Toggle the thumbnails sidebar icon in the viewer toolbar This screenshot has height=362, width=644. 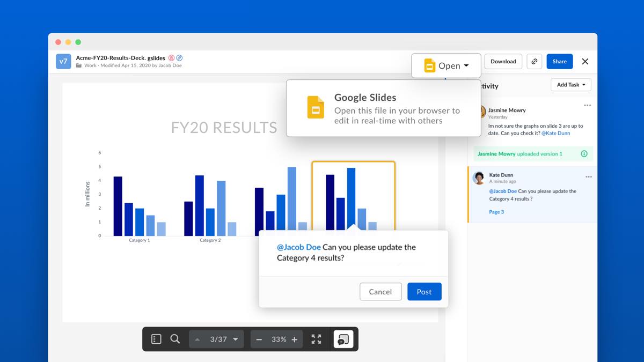[x=156, y=339]
